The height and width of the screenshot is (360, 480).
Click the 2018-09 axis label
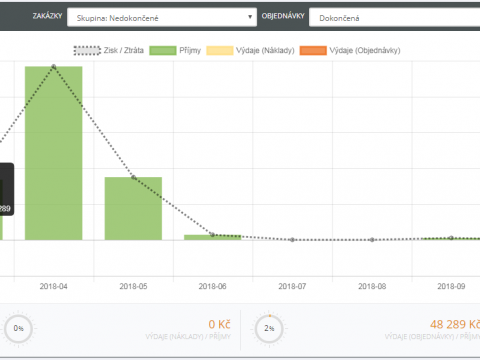coord(451,286)
